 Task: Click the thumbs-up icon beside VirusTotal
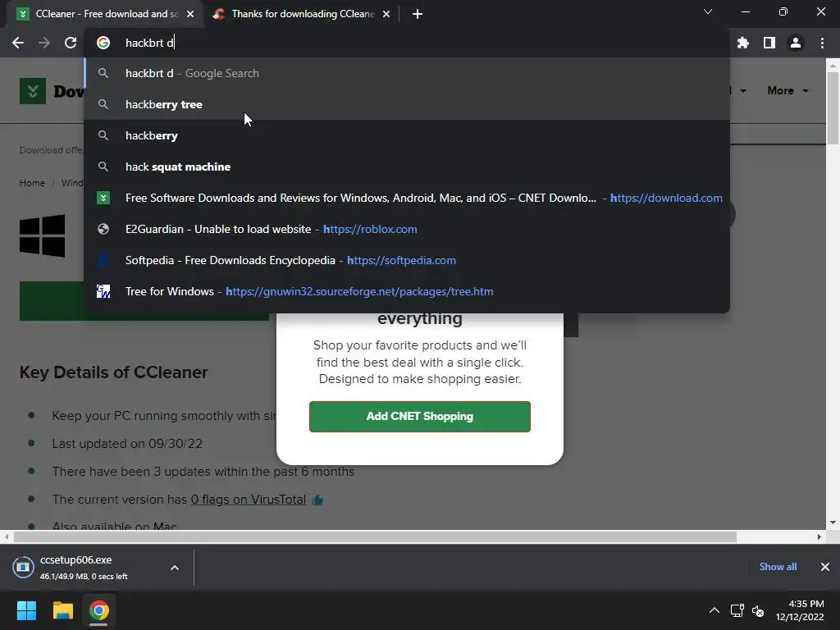click(317, 500)
